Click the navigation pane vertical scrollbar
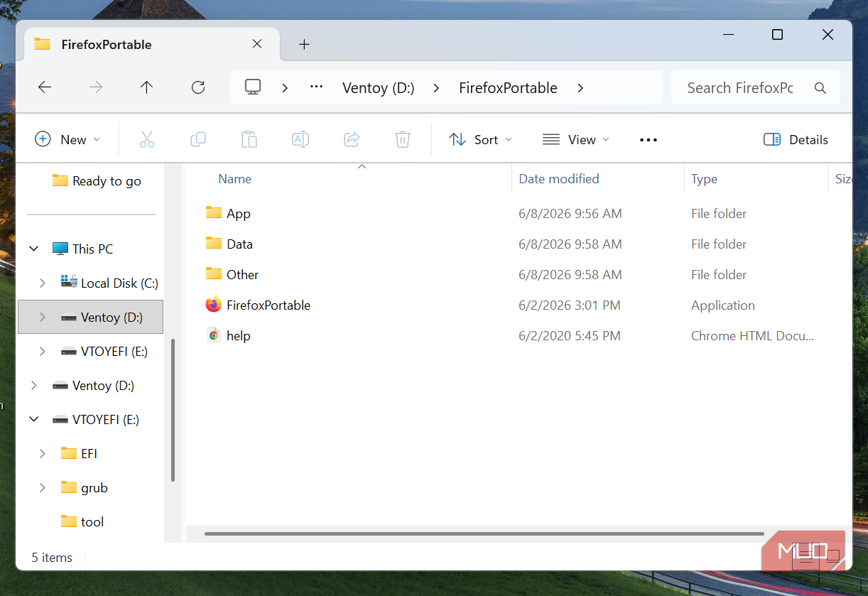 [173, 410]
